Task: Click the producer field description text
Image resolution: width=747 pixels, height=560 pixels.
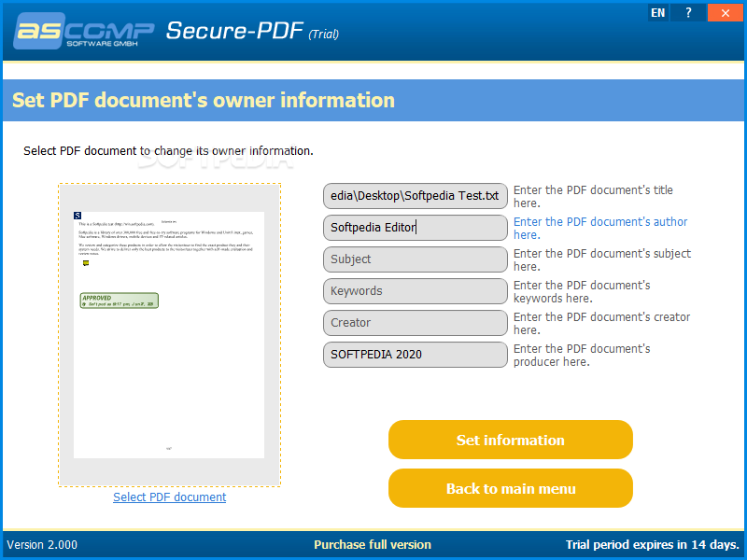Action: tap(582, 355)
